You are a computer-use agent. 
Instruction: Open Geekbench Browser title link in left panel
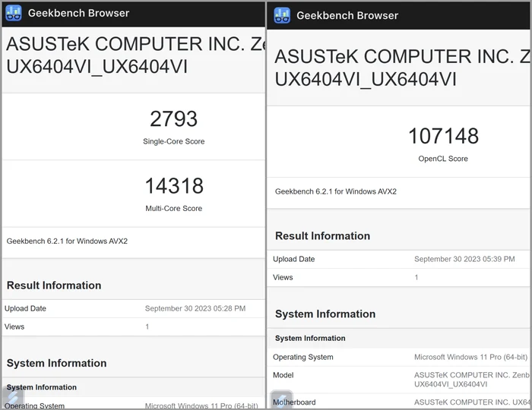(78, 13)
